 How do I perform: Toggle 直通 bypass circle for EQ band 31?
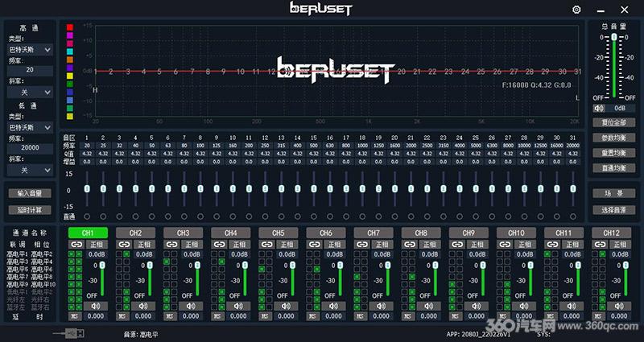pos(573,216)
